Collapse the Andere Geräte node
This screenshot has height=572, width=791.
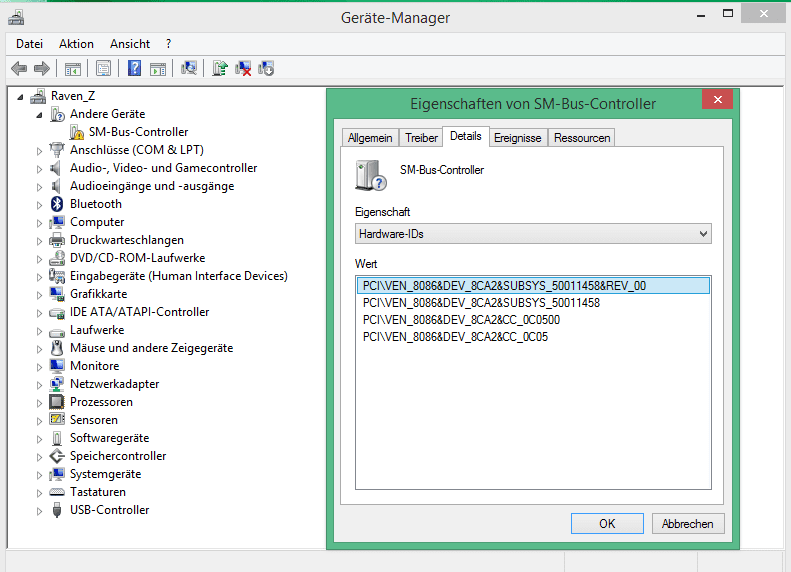pyautogui.click(x=40, y=115)
